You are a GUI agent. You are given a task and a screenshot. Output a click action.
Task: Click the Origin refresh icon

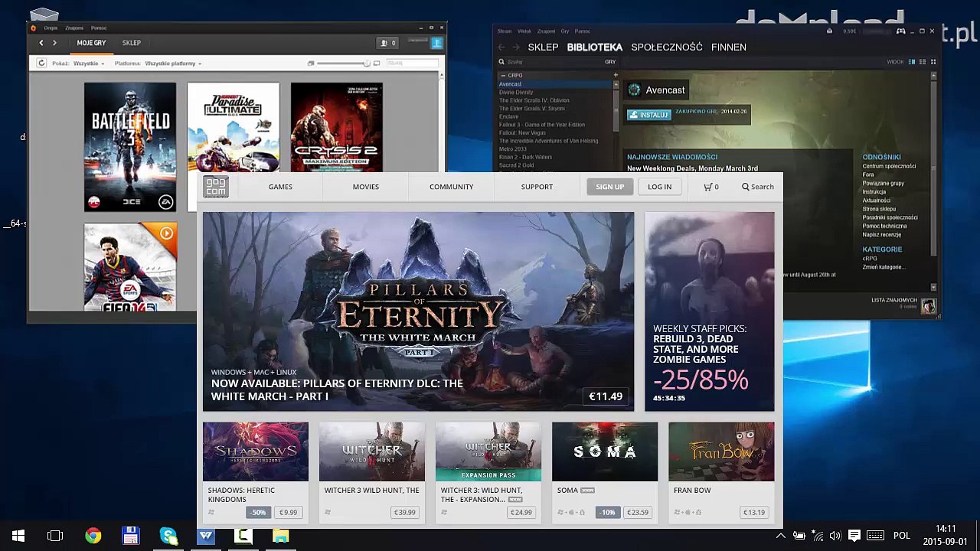click(42, 64)
